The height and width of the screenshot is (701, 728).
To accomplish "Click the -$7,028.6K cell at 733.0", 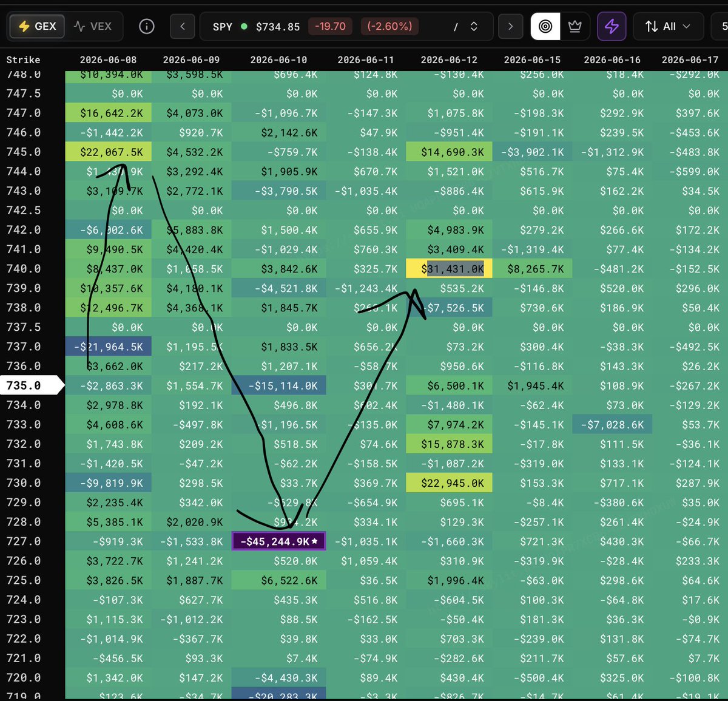I will (x=612, y=425).
